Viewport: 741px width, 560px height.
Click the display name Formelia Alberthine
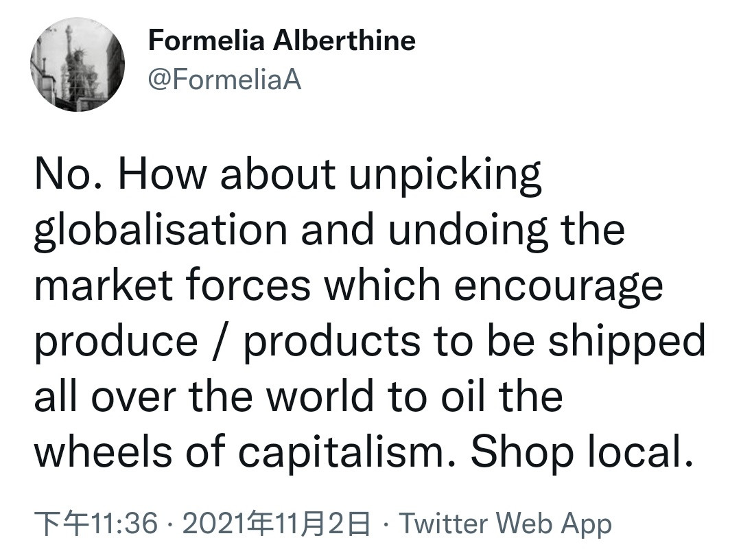click(x=281, y=41)
